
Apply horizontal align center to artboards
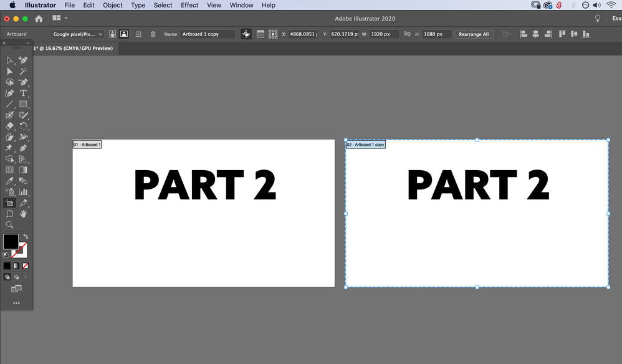(537, 34)
